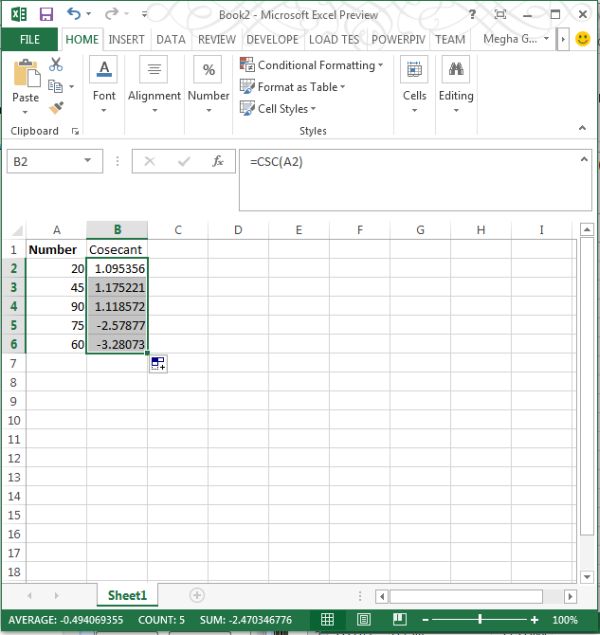Open Excel Help question mark icon

pos(472,15)
